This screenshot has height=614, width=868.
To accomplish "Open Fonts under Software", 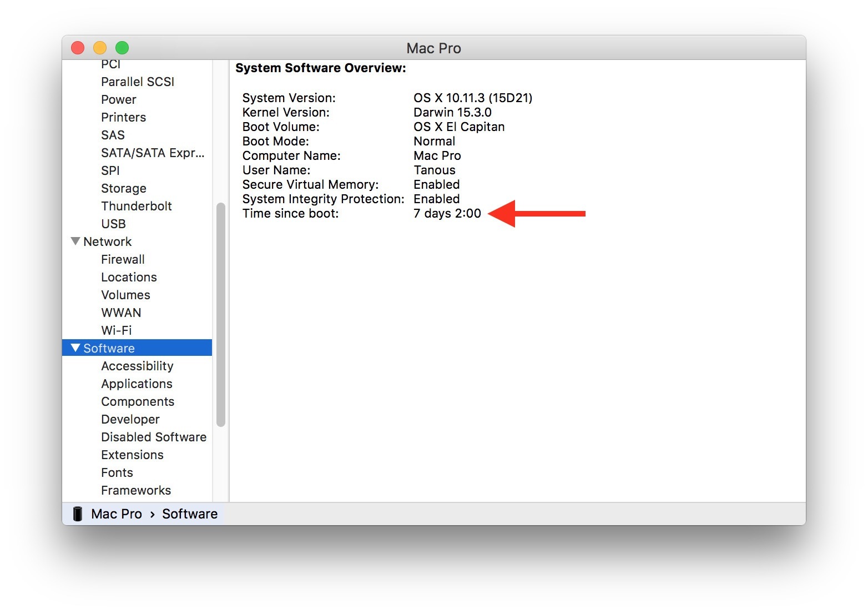I will click(117, 472).
